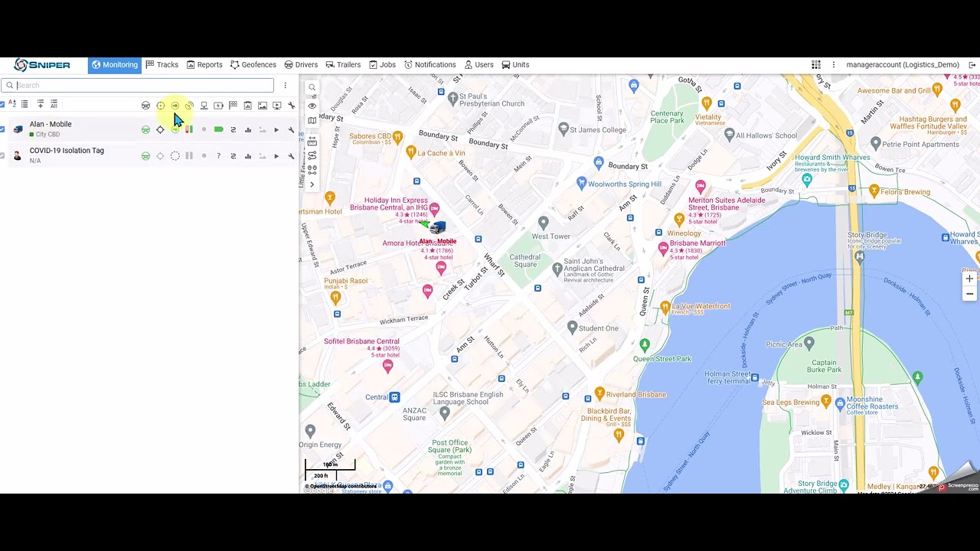
Task: Click the motion arrow column header
Action: (x=175, y=106)
